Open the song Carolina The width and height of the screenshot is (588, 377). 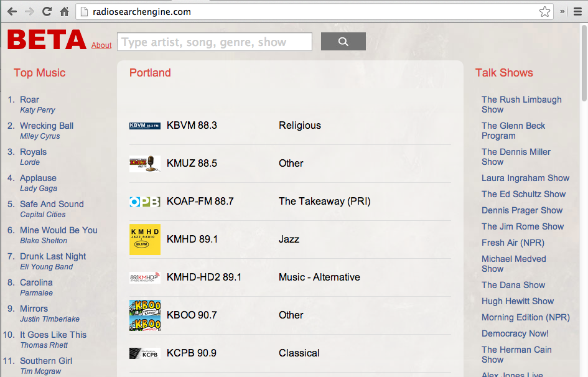click(x=36, y=282)
